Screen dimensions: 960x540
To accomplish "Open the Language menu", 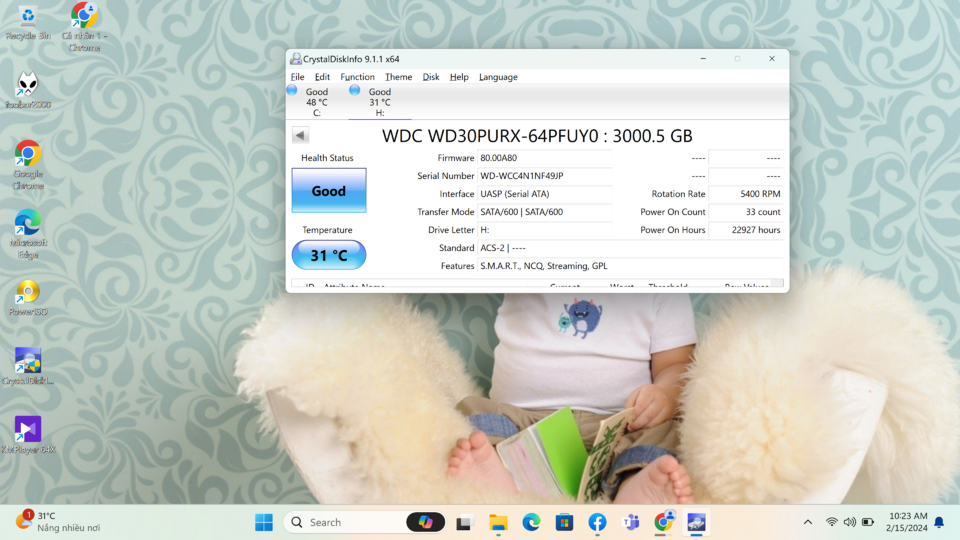I will 498,77.
